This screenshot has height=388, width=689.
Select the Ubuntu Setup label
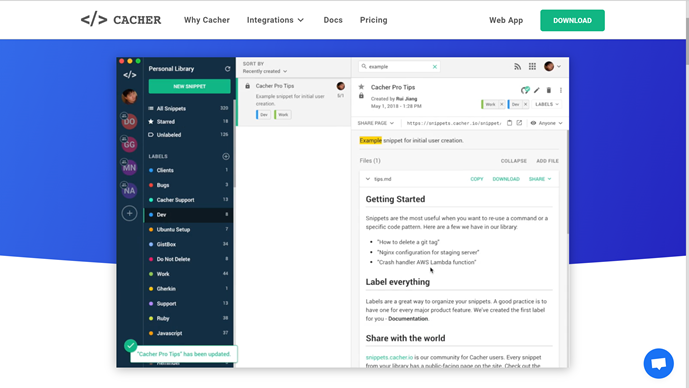(x=189, y=229)
